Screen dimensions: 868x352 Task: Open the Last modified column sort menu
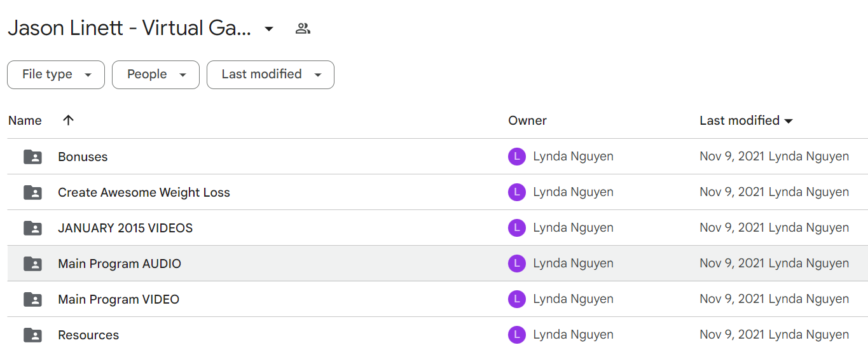(x=746, y=120)
